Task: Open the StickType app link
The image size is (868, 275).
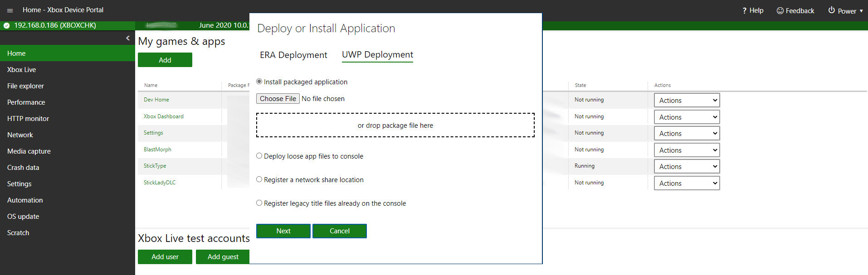Action: click(155, 166)
